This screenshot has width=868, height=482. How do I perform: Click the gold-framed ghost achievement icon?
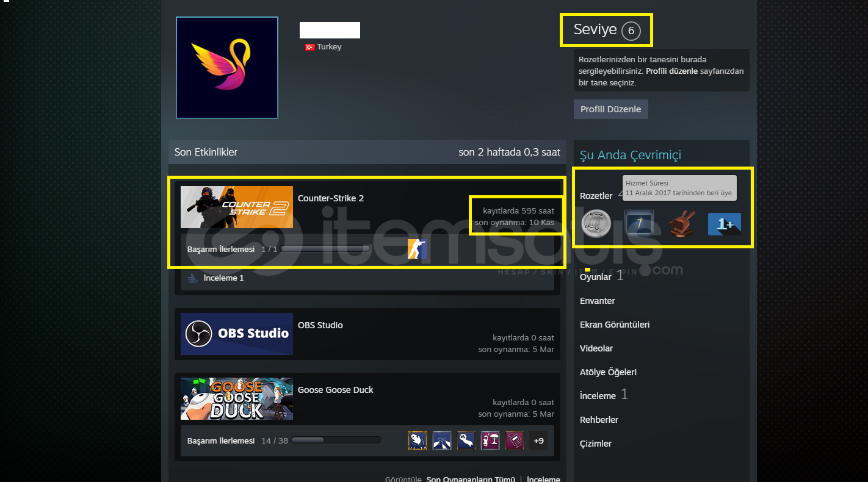click(418, 441)
